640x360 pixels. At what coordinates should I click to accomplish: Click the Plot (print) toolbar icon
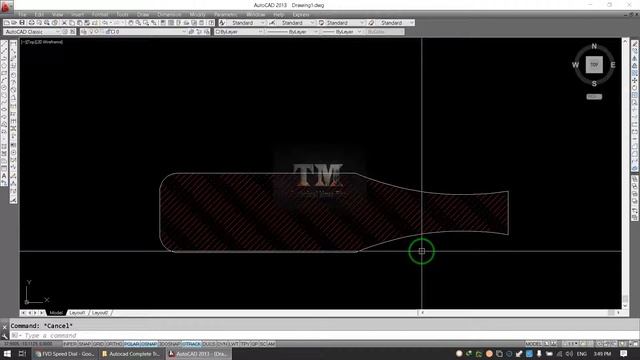coord(31,23)
